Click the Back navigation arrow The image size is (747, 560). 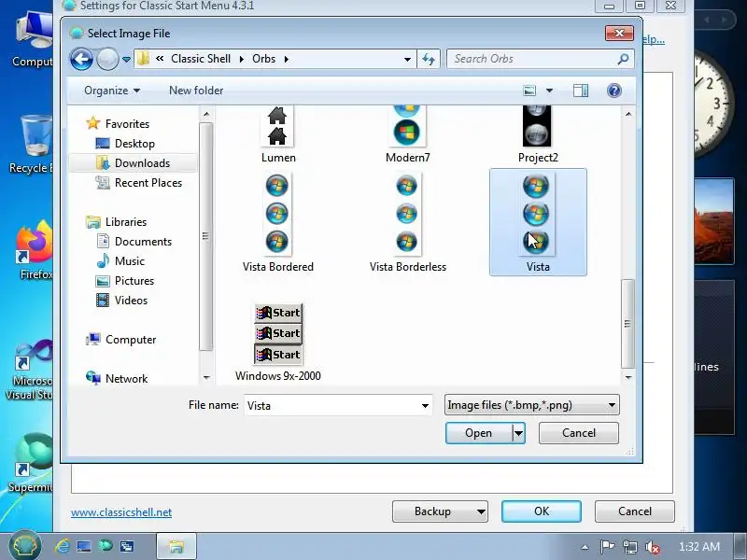pyautogui.click(x=81, y=60)
